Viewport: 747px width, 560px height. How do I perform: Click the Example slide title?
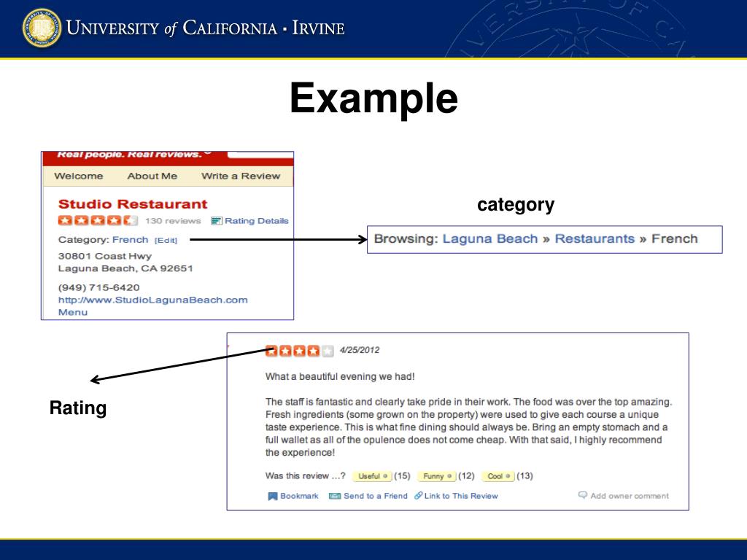tap(374, 98)
